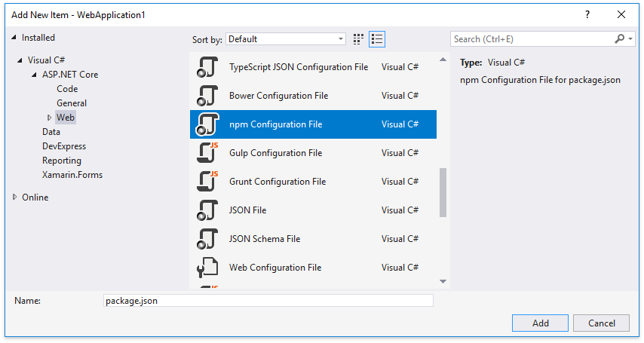Click the npm Configuration File icon

(x=207, y=124)
